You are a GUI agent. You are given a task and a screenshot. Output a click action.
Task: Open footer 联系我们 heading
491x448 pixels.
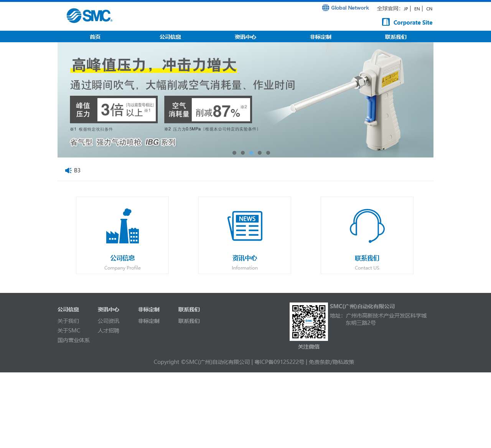[189, 309]
